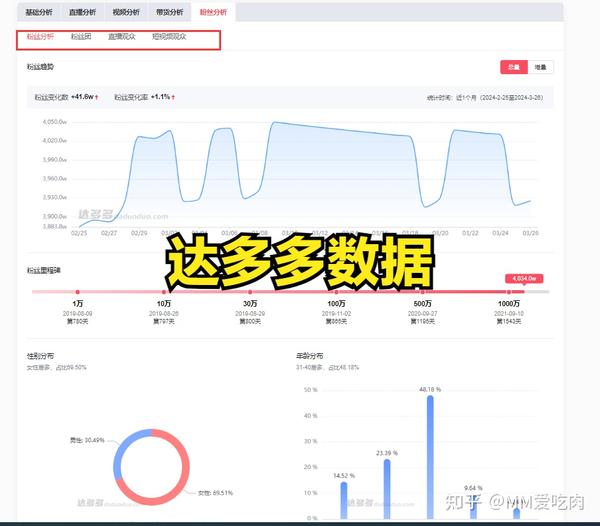Click the 4,050.0w y-axis label
Image resolution: width=600 pixels, height=526 pixels.
pos(54,122)
